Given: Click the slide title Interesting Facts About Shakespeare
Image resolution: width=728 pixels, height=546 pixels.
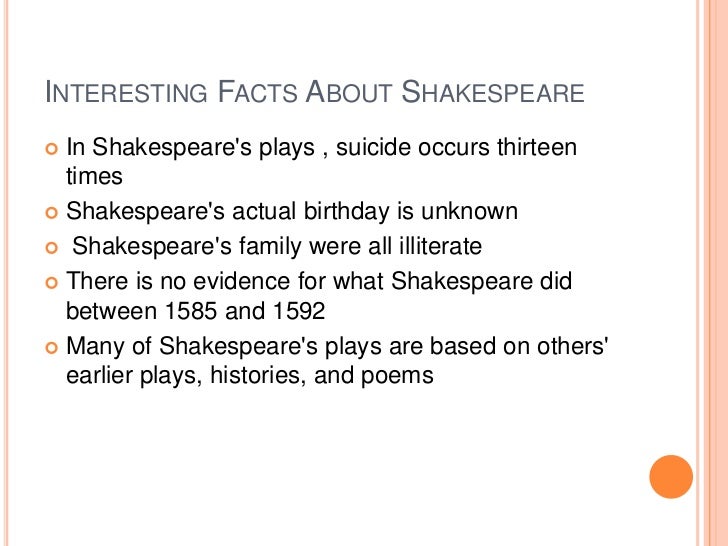Looking at the screenshot, I should coord(315,92).
